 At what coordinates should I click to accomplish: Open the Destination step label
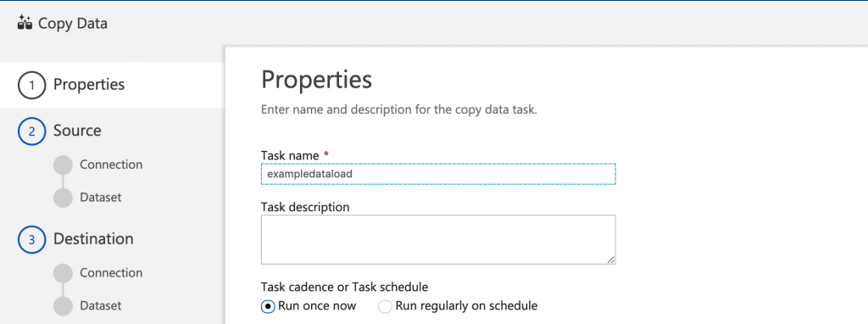[x=93, y=238]
